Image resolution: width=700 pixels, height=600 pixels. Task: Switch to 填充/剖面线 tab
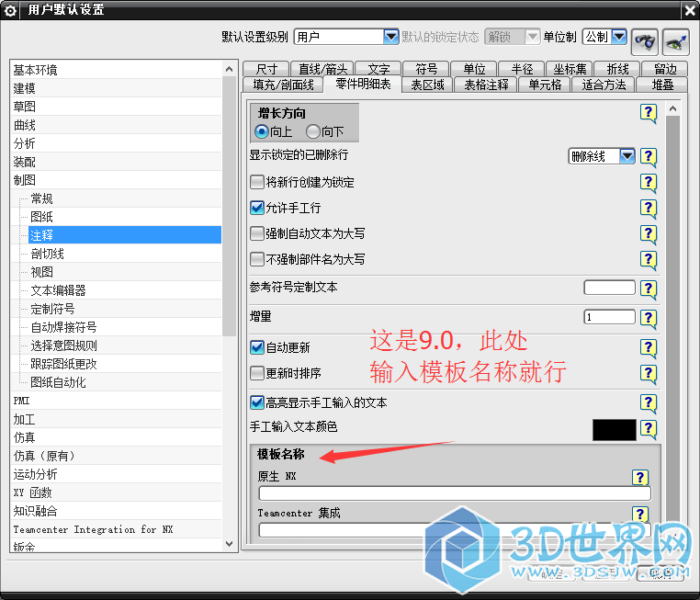(283, 85)
